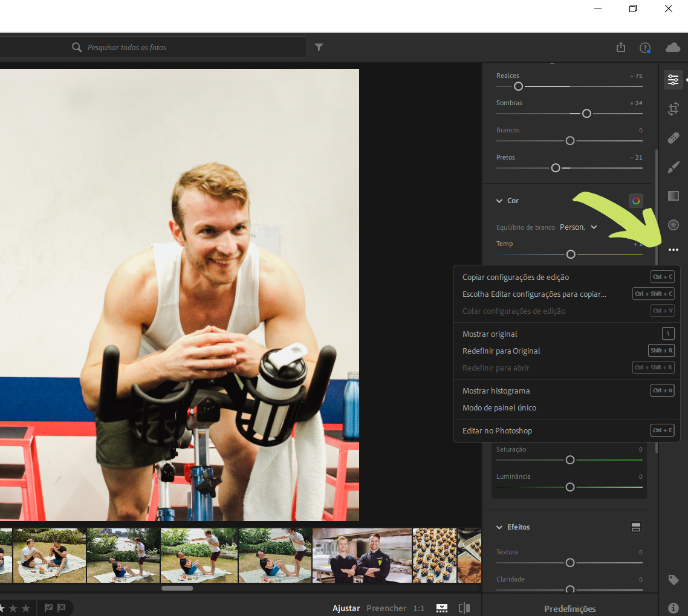688x616 pixels.
Task: Select Editar no Photoshop menu entry
Action: pyautogui.click(x=497, y=430)
